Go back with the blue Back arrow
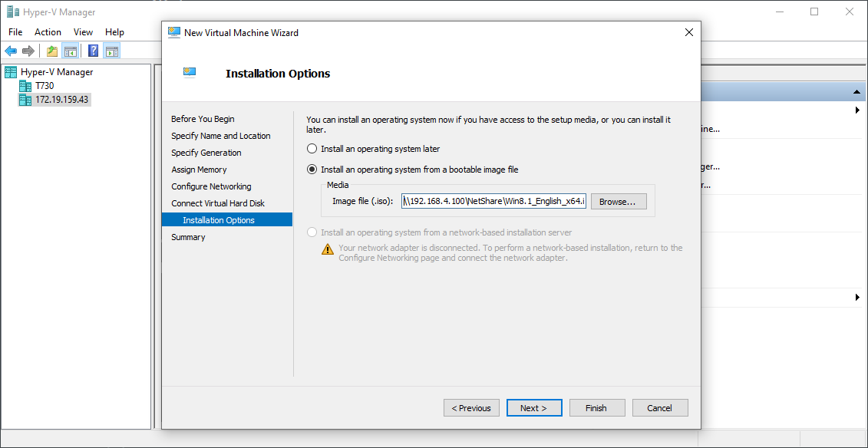This screenshot has width=868, height=448. [11, 51]
